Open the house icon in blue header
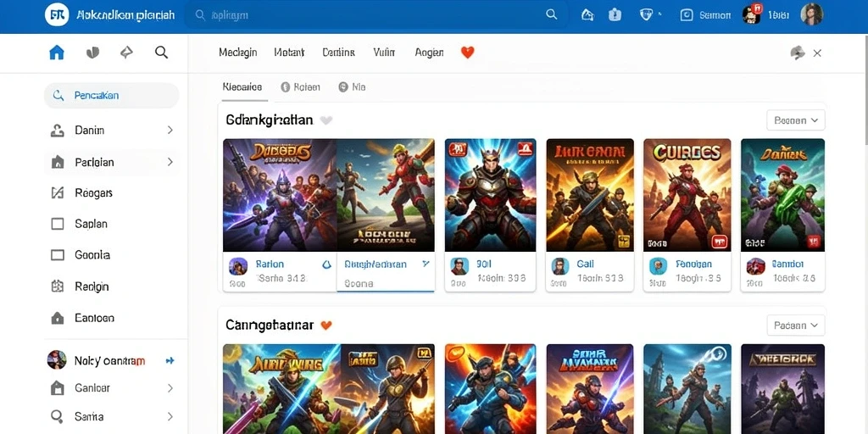The width and height of the screenshot is (868, 434). 587,15
